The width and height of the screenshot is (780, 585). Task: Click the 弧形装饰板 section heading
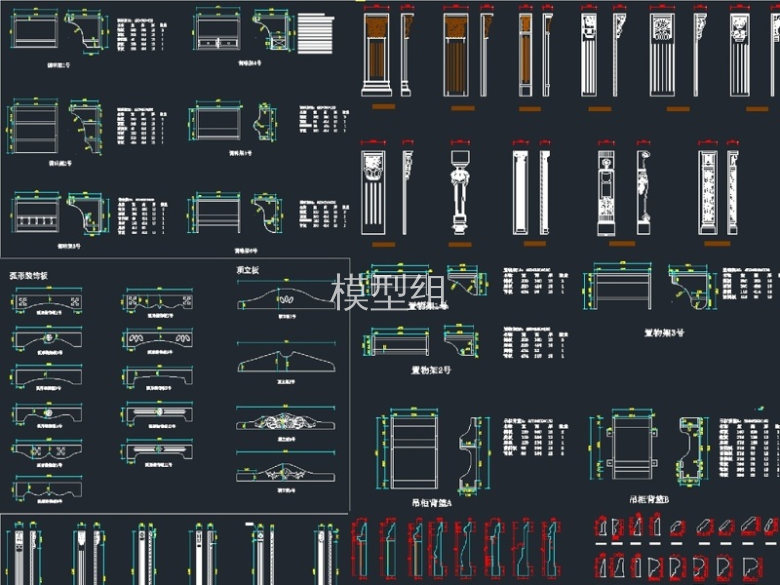coord(29,275)
